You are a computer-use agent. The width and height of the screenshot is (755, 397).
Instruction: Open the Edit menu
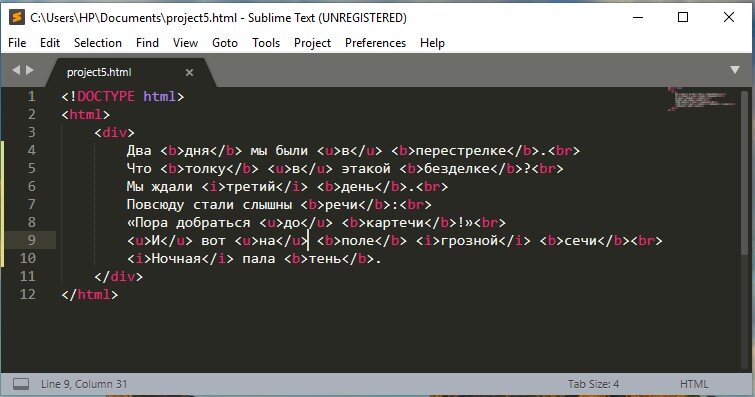pyautogui.click(x=50, y=43)
